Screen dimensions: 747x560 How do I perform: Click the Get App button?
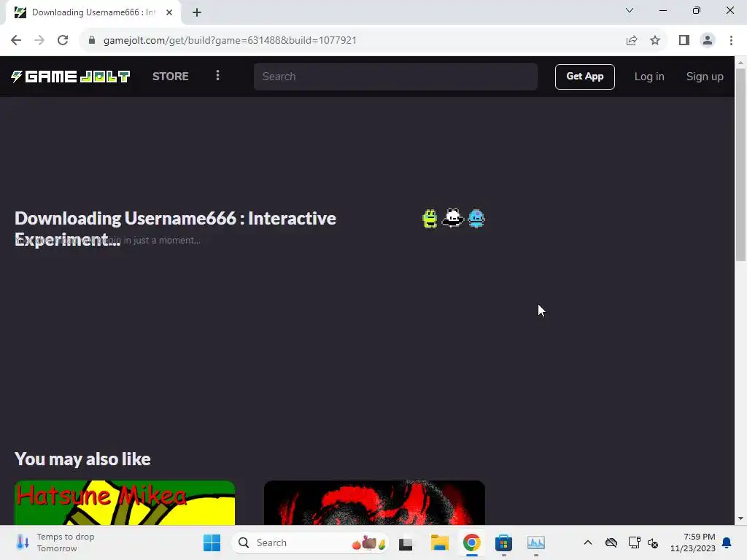[584, 76]
